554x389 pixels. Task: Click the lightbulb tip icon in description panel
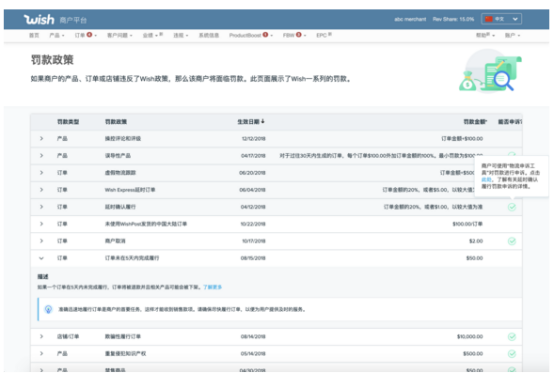coord(48,310)
